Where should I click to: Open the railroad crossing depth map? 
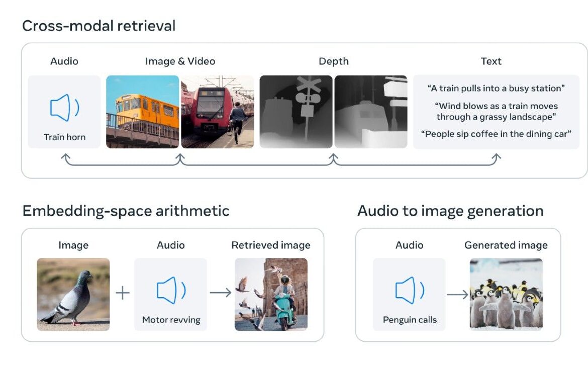(x=296, y=112)
